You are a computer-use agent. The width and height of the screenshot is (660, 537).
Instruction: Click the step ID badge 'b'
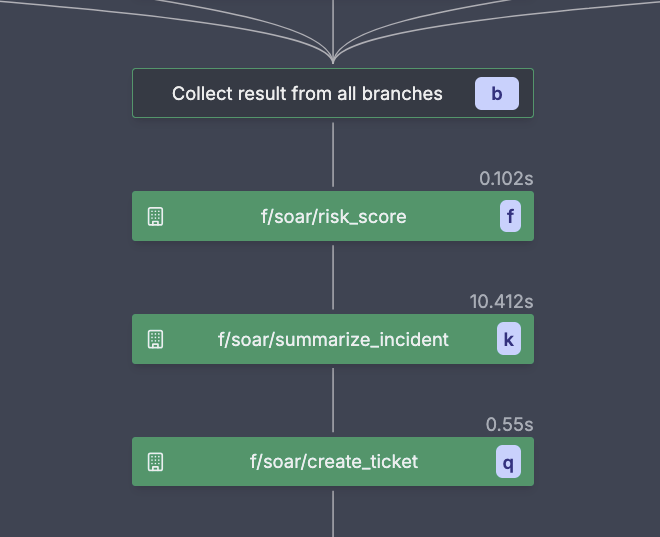tap(497, 94)
